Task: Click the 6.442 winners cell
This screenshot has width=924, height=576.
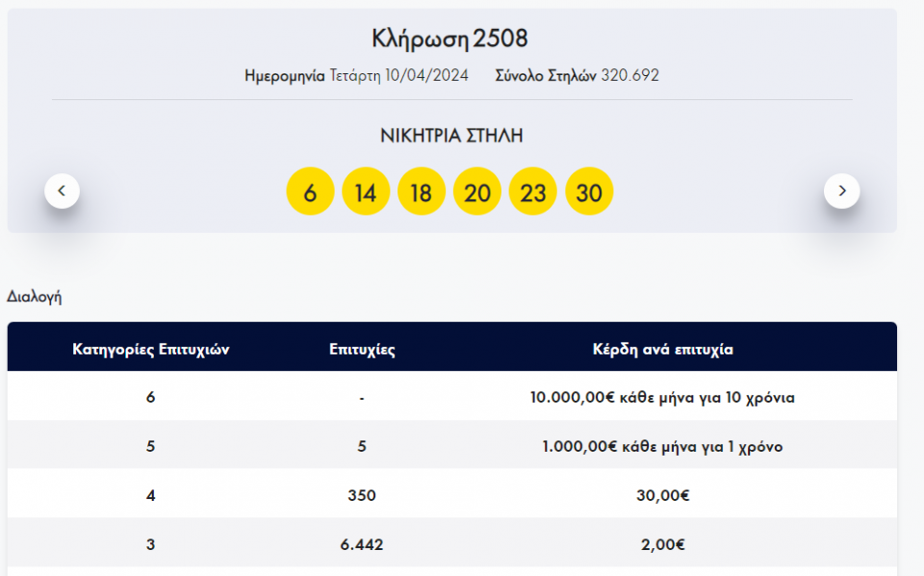Action: coord(362,545)
